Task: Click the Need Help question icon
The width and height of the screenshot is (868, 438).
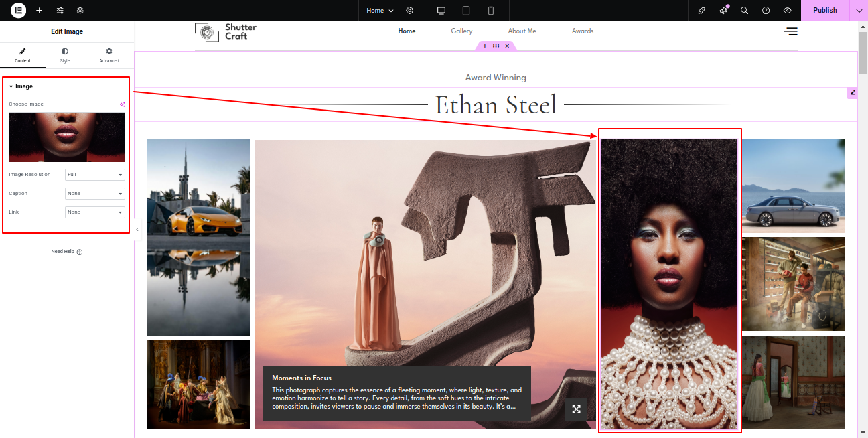Action: (x=80, y=252)
